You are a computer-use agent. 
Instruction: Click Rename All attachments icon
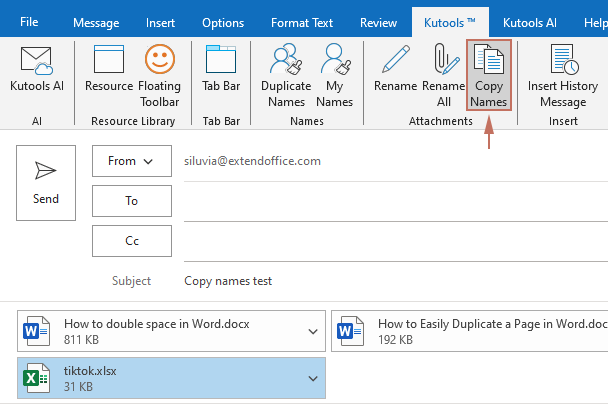(446, 59)
